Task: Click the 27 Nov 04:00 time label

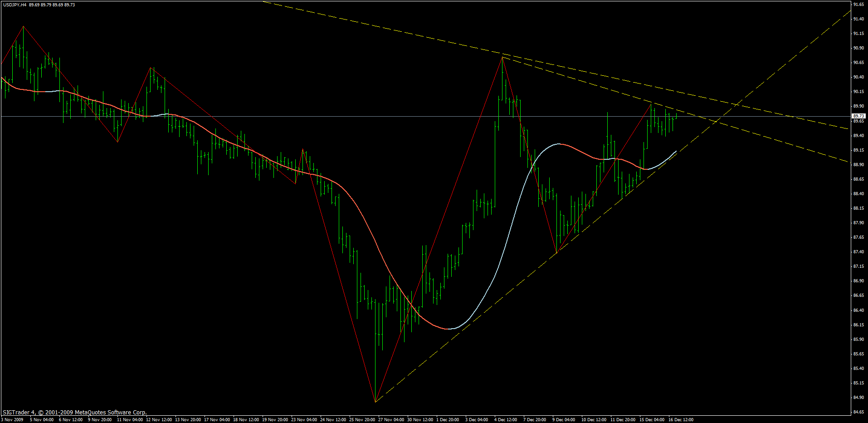Action: tap(391, 419)
